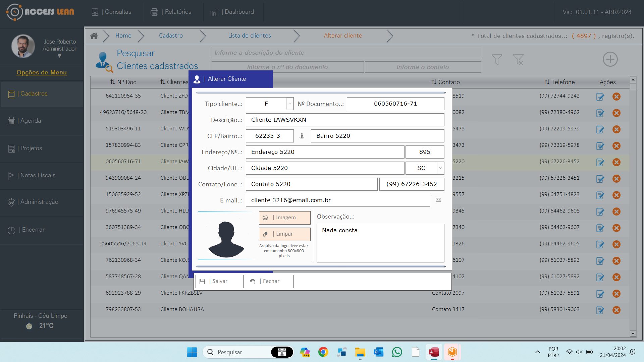The height and width of the screenshot is (362, 644).
Task: Click the Imagem upload button
Action: [x=284, y=218]
